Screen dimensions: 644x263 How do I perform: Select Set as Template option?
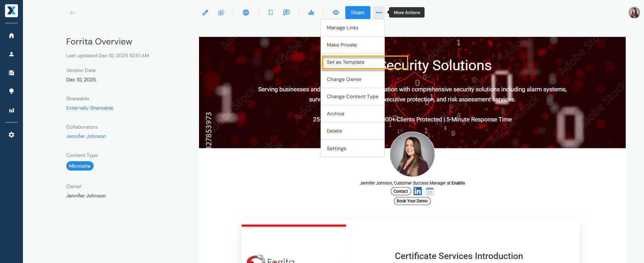(x=352, y=62)
